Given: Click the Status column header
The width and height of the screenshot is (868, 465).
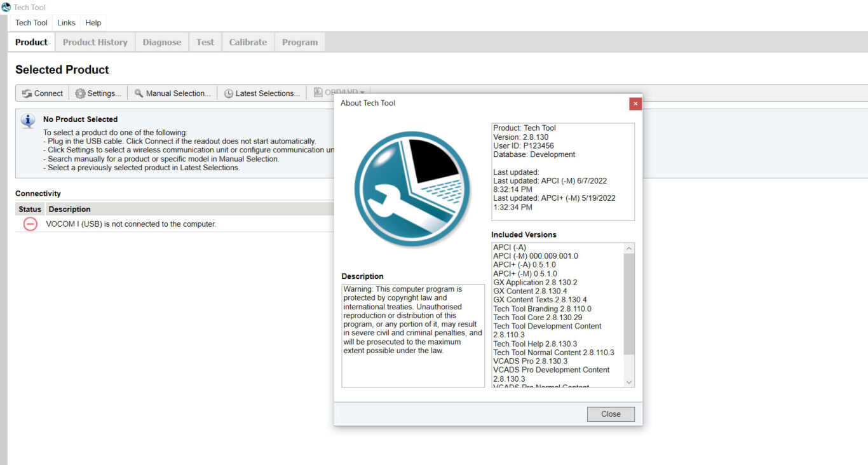Looking at the screenshot, I should (30, 209).
